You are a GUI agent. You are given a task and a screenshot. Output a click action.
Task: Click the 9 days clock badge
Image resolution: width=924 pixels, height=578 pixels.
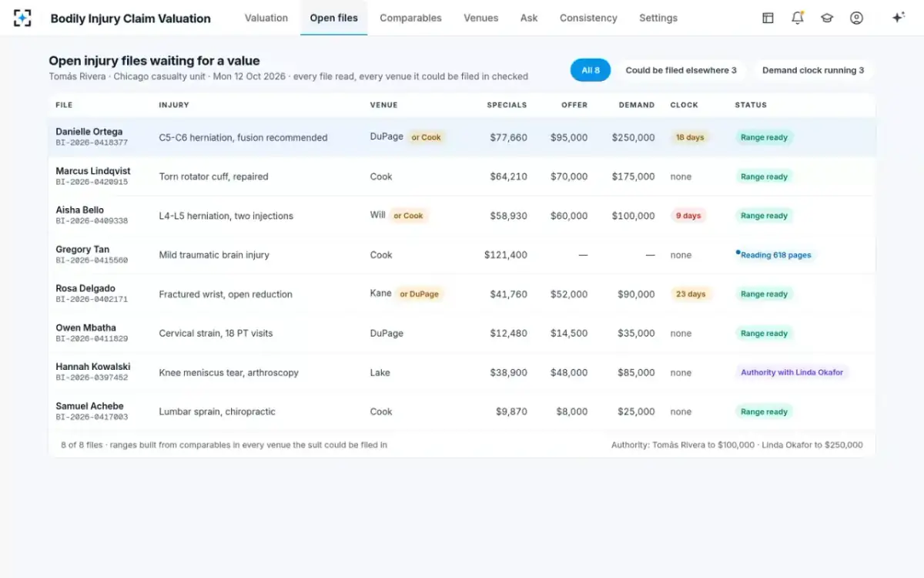tap(688, 216)
